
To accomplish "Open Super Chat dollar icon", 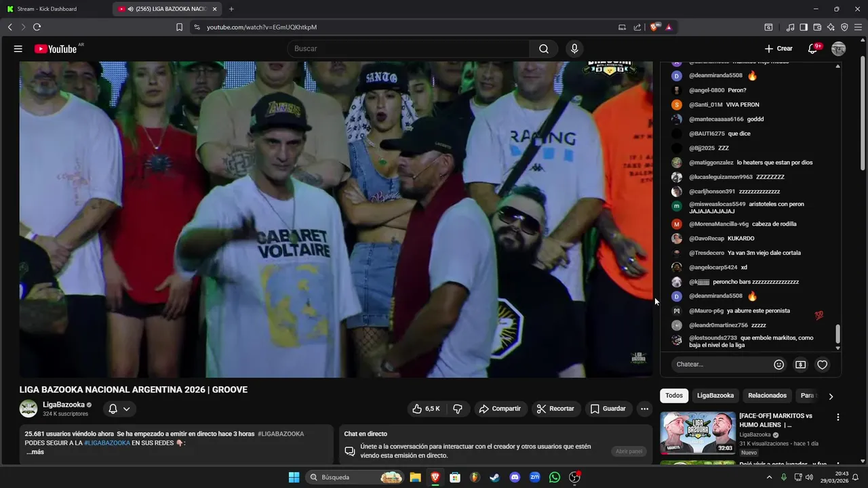I will pos(801,365).
